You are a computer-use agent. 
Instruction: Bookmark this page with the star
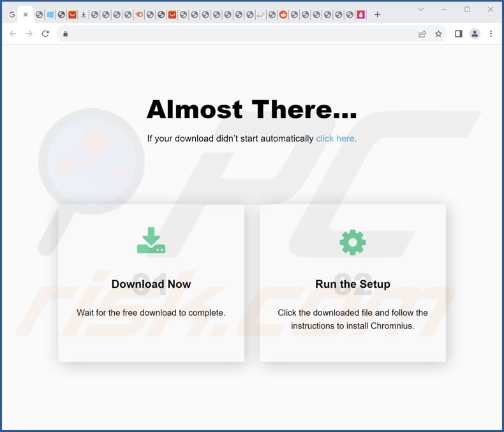[x=438, y=34]
